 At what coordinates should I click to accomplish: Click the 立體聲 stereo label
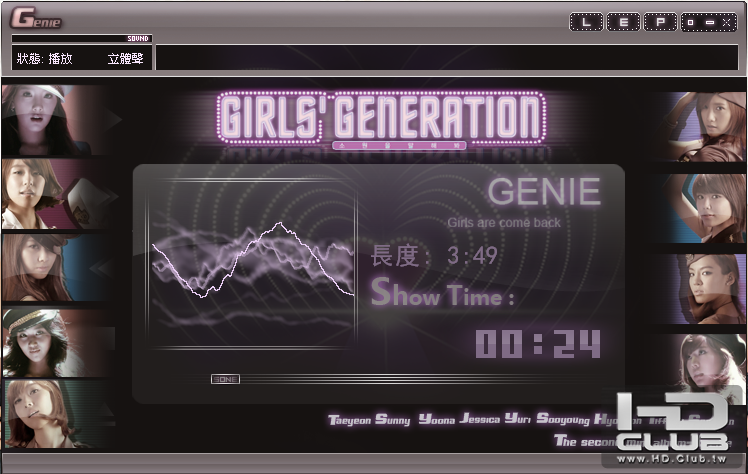pos(125,59)
